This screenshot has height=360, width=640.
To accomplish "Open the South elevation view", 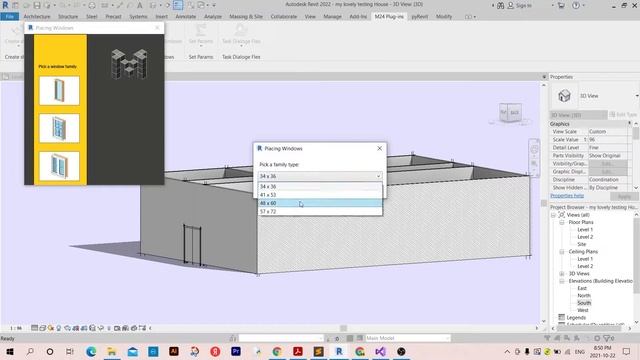I will click(584, 303).
